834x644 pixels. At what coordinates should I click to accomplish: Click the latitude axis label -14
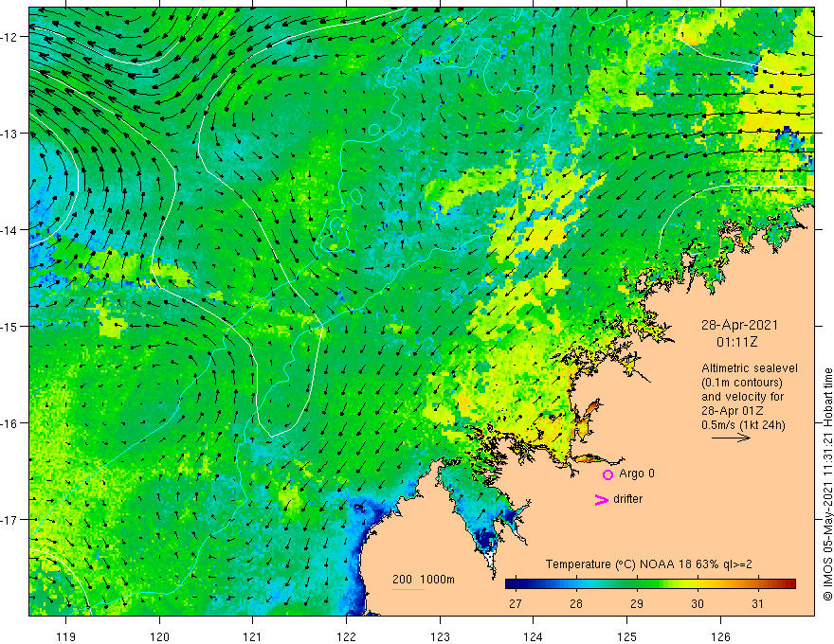click(x=10, y=230)
